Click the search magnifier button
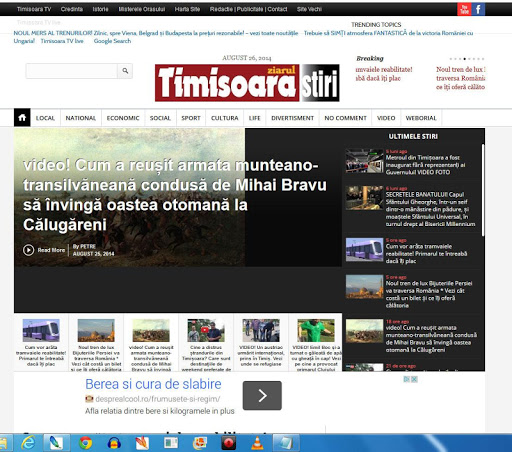This screenshot has width=512, height=452. (125, 71)
